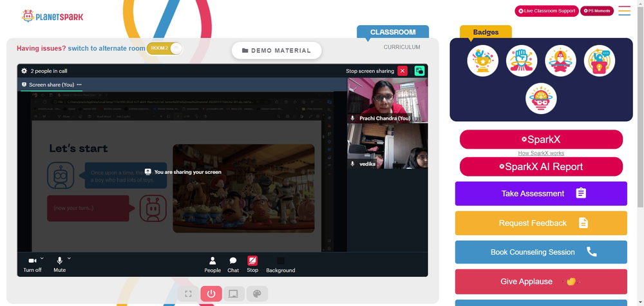Click the red power button
The height and width of the screenshot is (306, 644).
211,294
